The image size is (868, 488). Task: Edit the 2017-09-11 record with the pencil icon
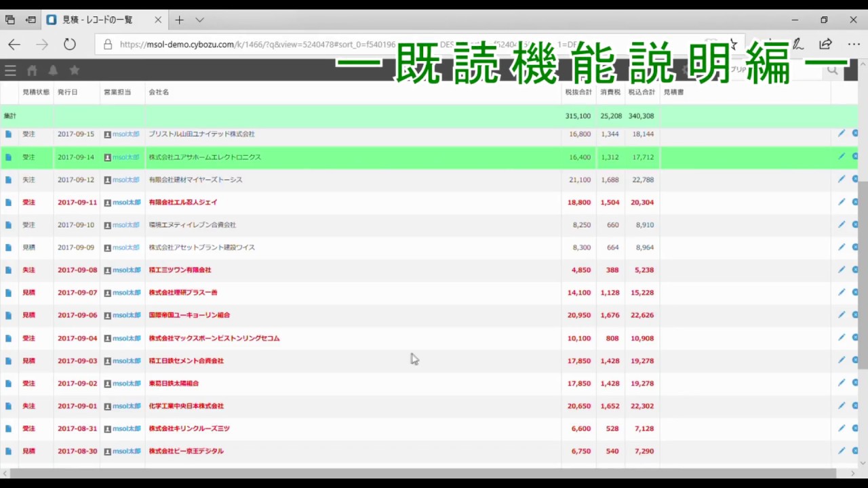tap(842, 202)
